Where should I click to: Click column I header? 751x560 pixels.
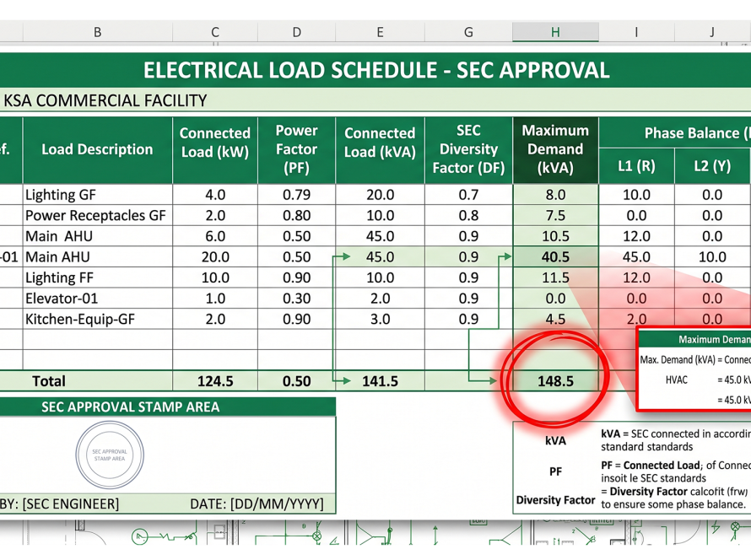636,32
